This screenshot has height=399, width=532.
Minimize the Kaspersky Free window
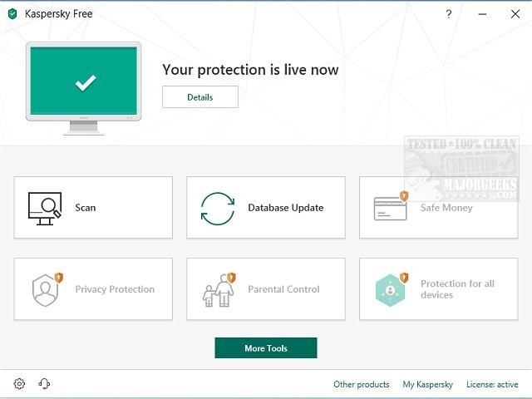(x=481, y=13)
